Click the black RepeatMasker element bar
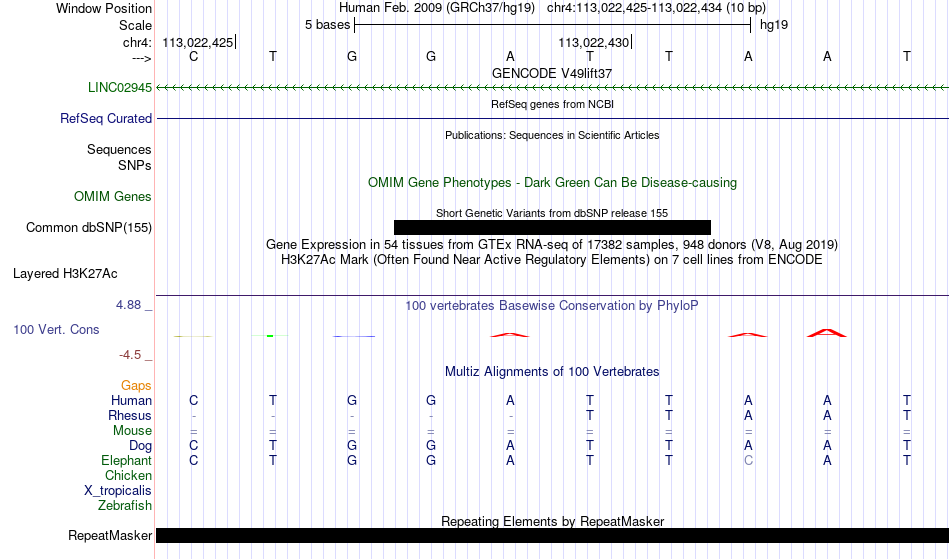The image size is (950, 559). click(x=552, y=535)
